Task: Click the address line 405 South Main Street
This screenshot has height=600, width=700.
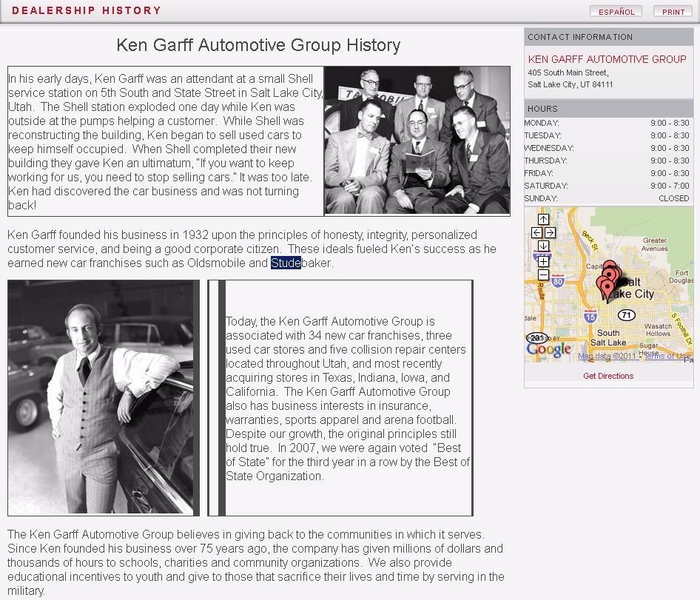Action: 568,73
